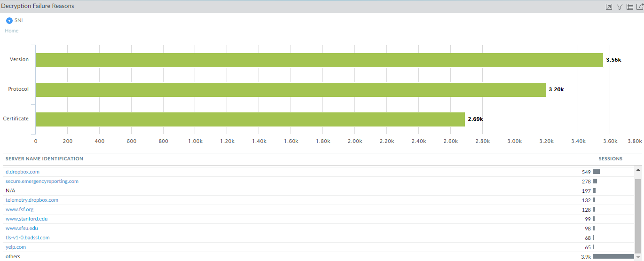The image size is (644, 261).
Task: Open the www.fsf.org link
Action: pos(19,209)
